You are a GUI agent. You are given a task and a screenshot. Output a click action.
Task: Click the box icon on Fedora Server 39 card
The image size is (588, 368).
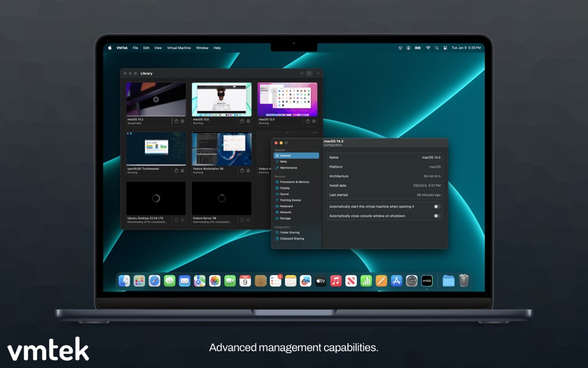(242, 220)
